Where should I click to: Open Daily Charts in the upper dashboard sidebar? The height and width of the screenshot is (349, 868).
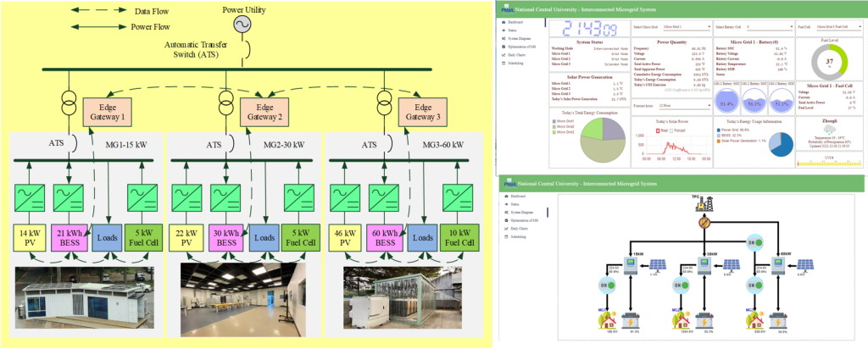tap(519, 55)
